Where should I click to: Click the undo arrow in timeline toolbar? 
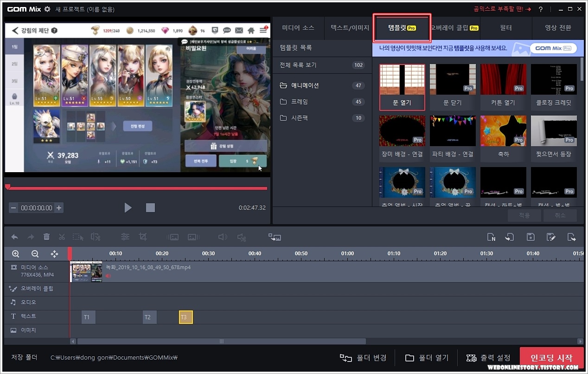click(x=15, y=237)
